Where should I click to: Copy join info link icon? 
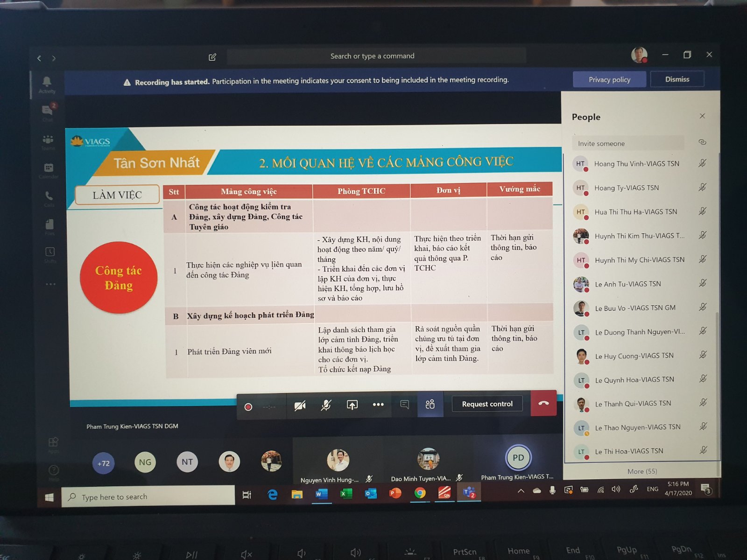point(702,142)
